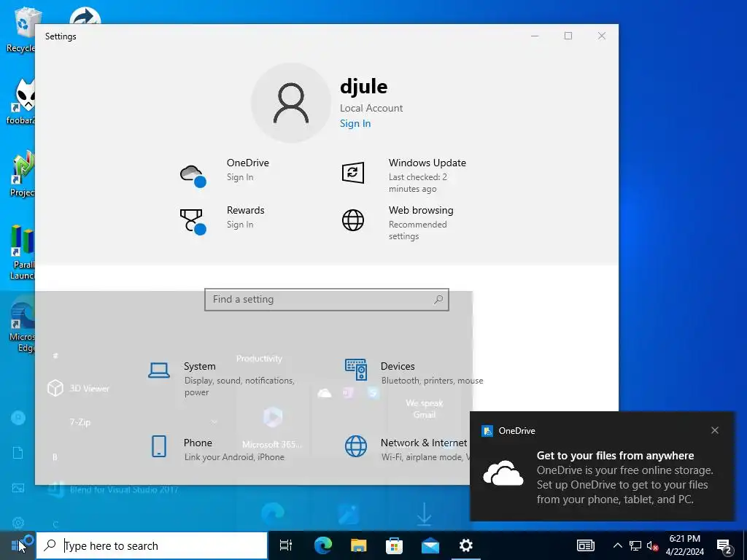Click the Windows Update tile text
Screen dimensions: 747x560
coord(427,175)
